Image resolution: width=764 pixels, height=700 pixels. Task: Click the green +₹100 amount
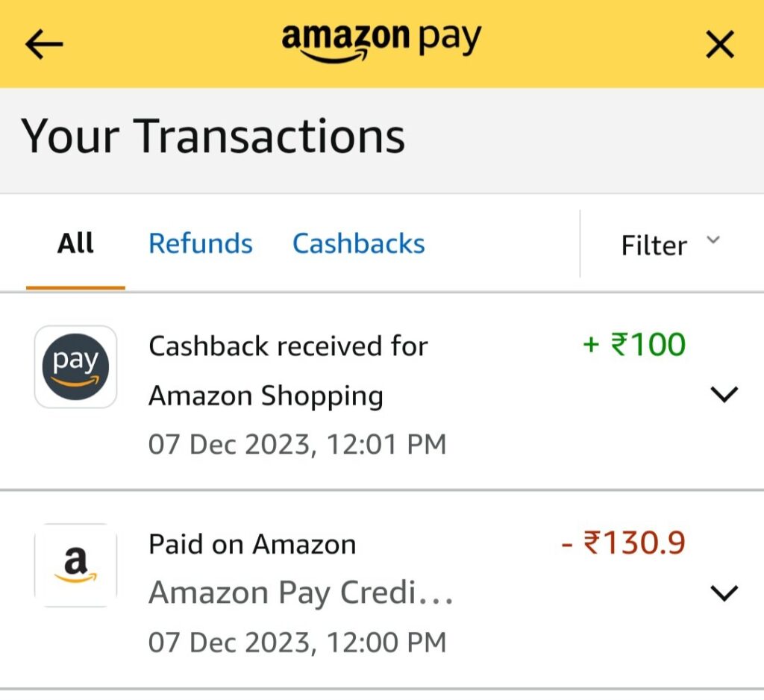pyautogui.click(x=633, y=345)
